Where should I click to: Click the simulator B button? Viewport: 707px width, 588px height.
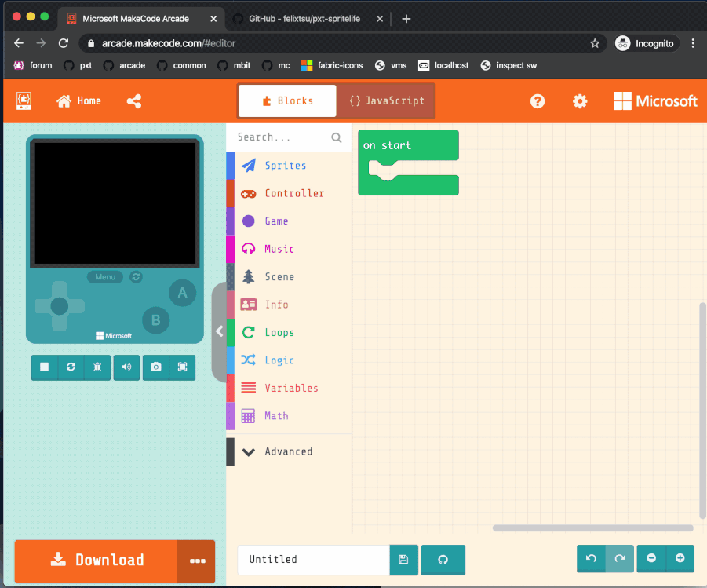click(155, 320)
